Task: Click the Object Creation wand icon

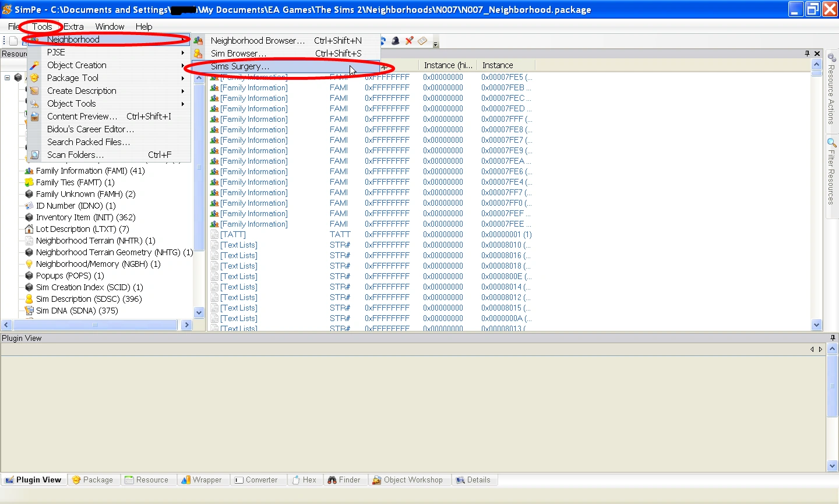Action: click(x=34, y=65)
